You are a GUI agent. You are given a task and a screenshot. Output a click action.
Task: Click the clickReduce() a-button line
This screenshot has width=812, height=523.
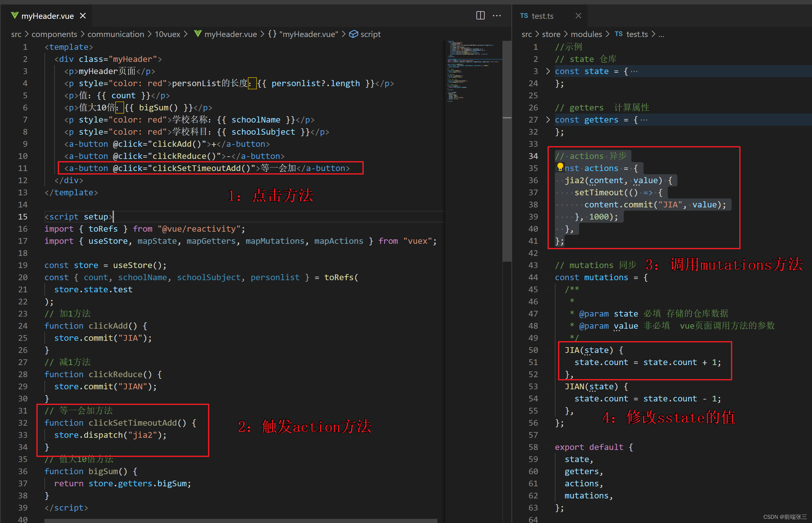(x=174, y=156)
